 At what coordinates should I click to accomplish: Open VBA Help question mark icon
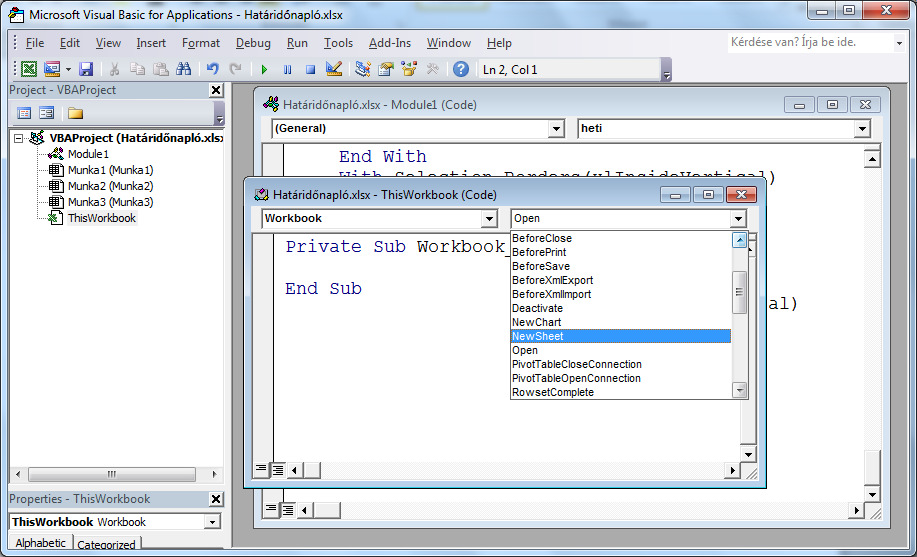(x=461, y=70)
